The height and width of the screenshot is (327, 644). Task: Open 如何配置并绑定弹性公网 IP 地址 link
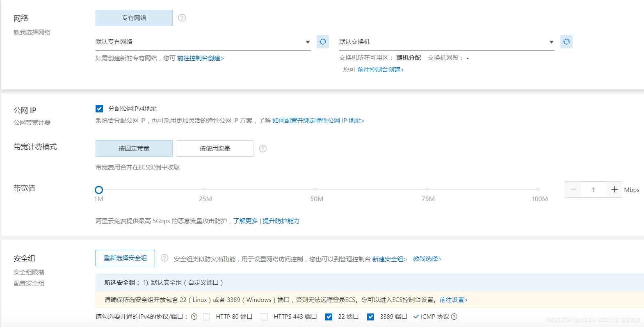tap(318, 121)
